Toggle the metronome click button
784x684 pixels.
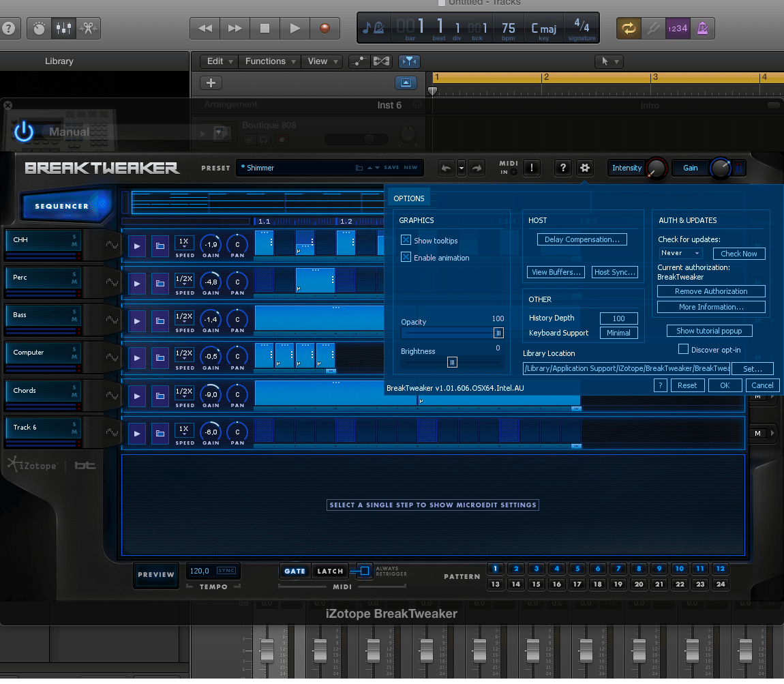pyautogui.click(x=702, y=29)
